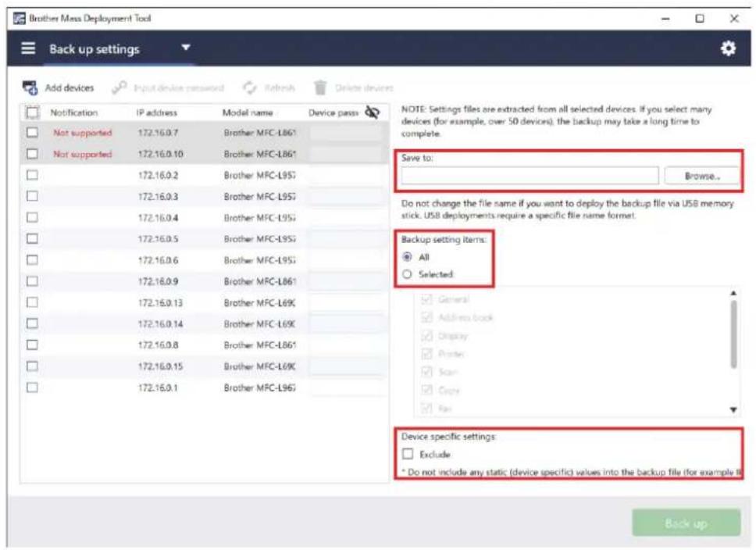
Task: Open settings via the gear icon
Action: click(x=728, y=48)
